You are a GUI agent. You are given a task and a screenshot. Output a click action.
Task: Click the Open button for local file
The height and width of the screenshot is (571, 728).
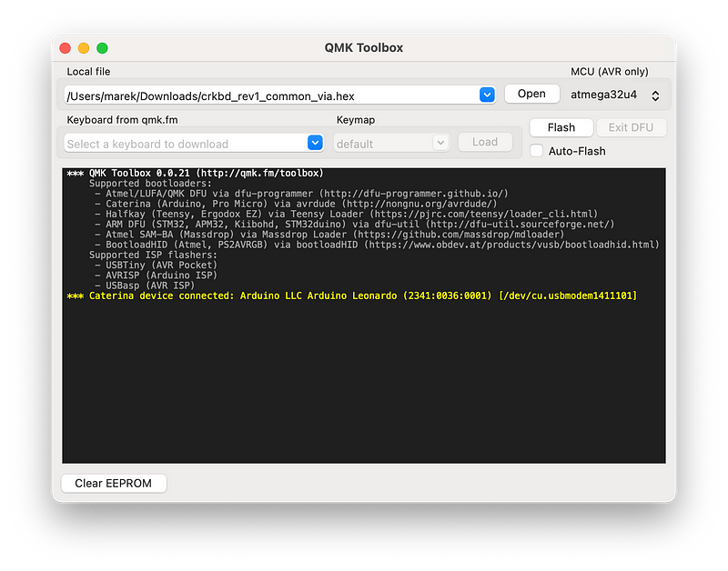531,95
